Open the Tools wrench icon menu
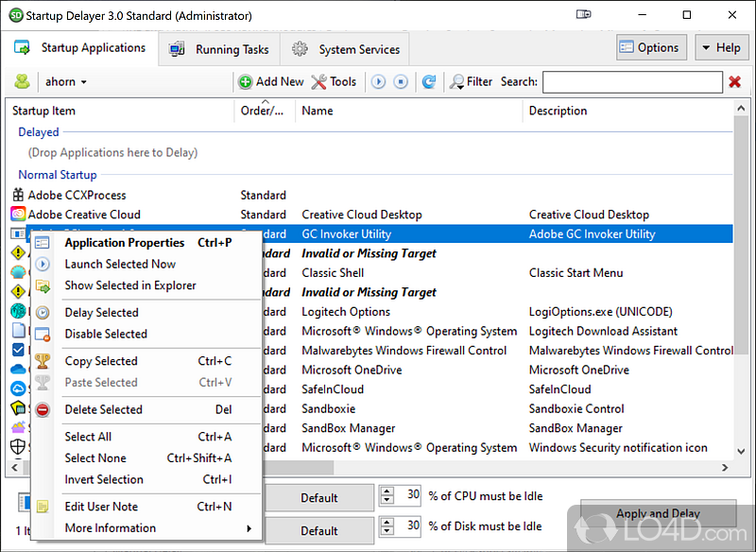 coord(319,82)
